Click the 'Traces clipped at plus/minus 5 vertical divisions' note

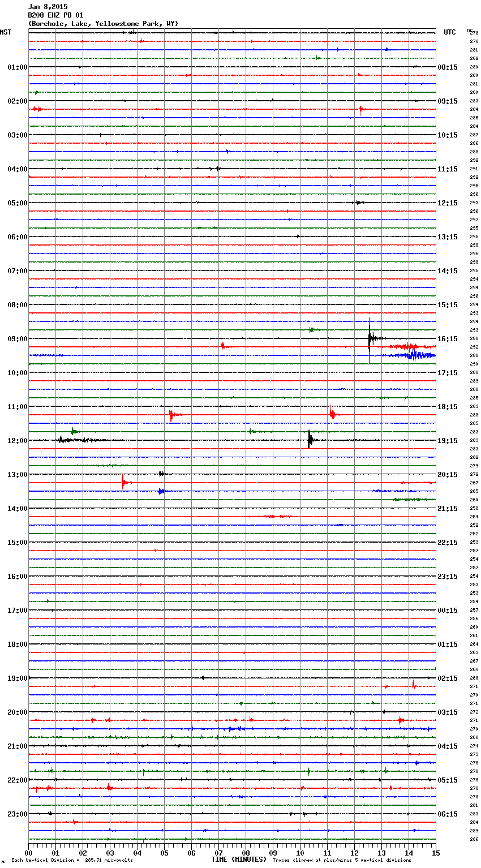342,861
